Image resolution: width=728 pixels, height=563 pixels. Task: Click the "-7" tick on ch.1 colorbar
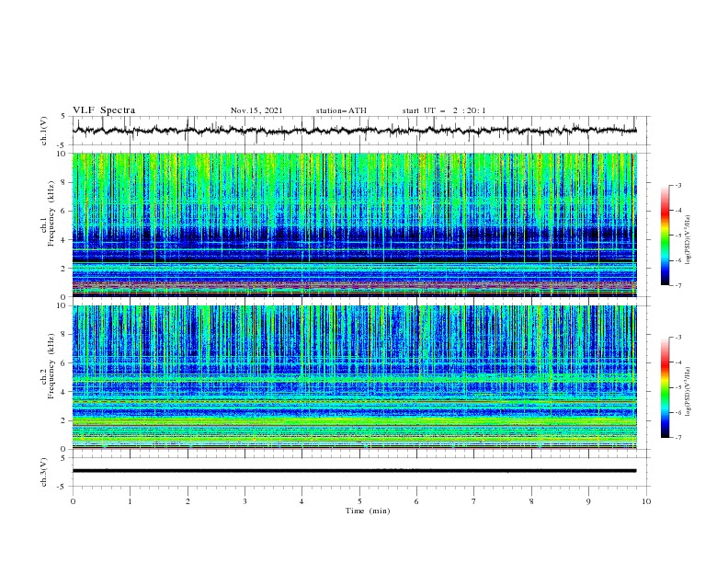tap(677, 285)
